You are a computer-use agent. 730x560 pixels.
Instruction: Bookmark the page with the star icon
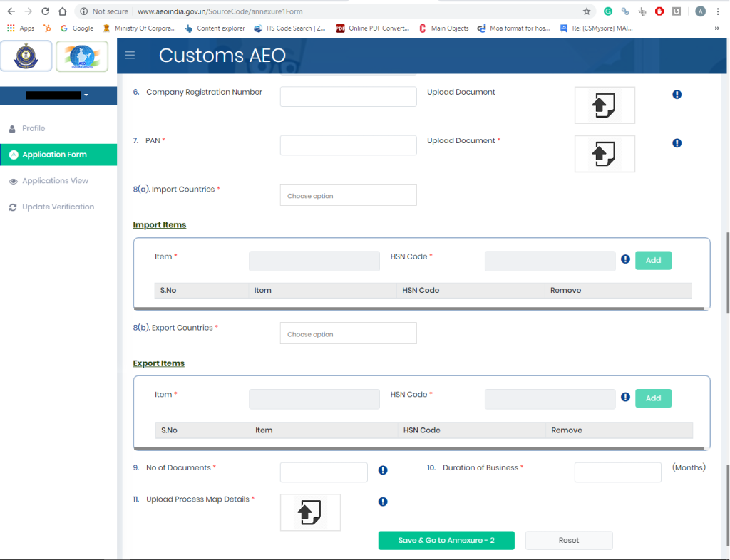[x=587, y=11]
